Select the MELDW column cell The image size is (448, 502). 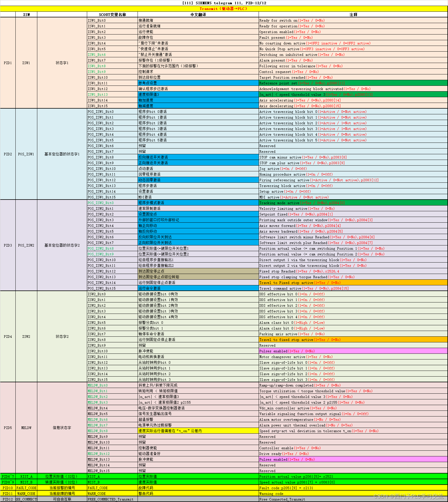click(26, 428)
